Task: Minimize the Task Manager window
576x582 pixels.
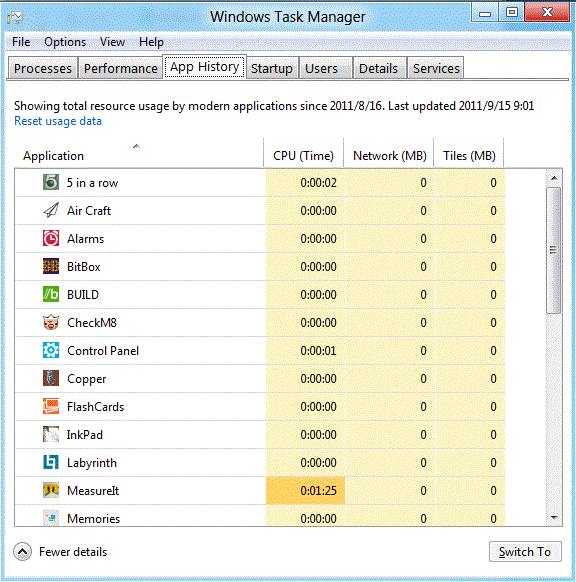Action: [485, 13]
